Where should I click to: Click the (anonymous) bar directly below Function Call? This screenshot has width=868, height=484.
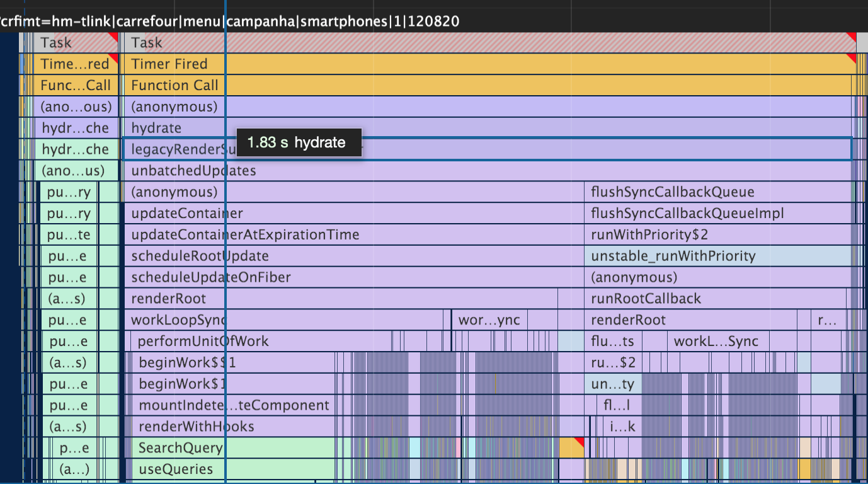488,107
